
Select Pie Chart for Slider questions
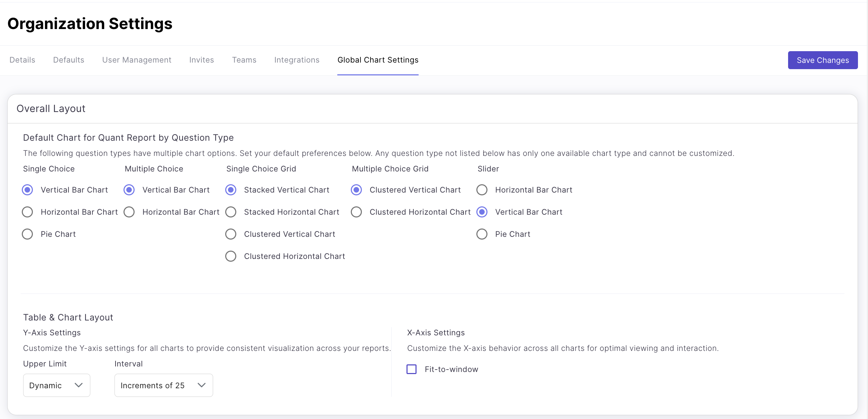pyautogui.click(x=482, y=234)
